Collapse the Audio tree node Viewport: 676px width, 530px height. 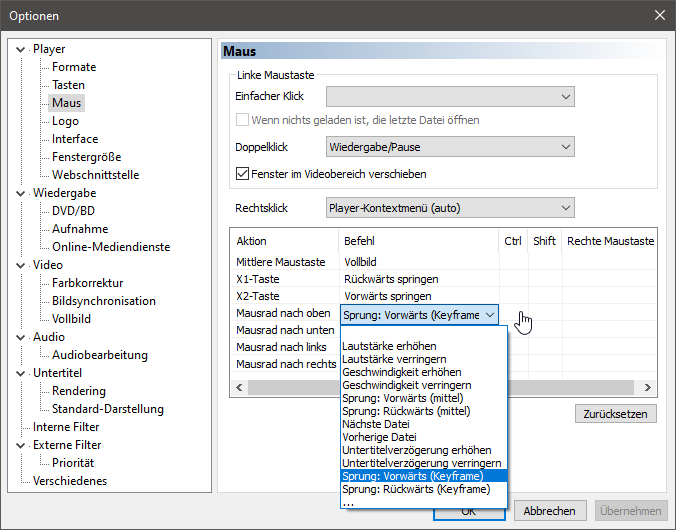coord(20,337)
